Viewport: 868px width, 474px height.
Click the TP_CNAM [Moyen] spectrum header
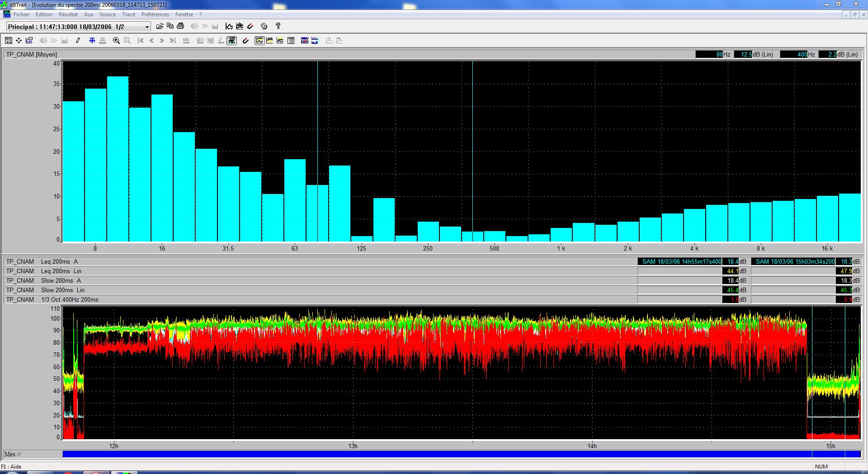(x=32, y=54)
